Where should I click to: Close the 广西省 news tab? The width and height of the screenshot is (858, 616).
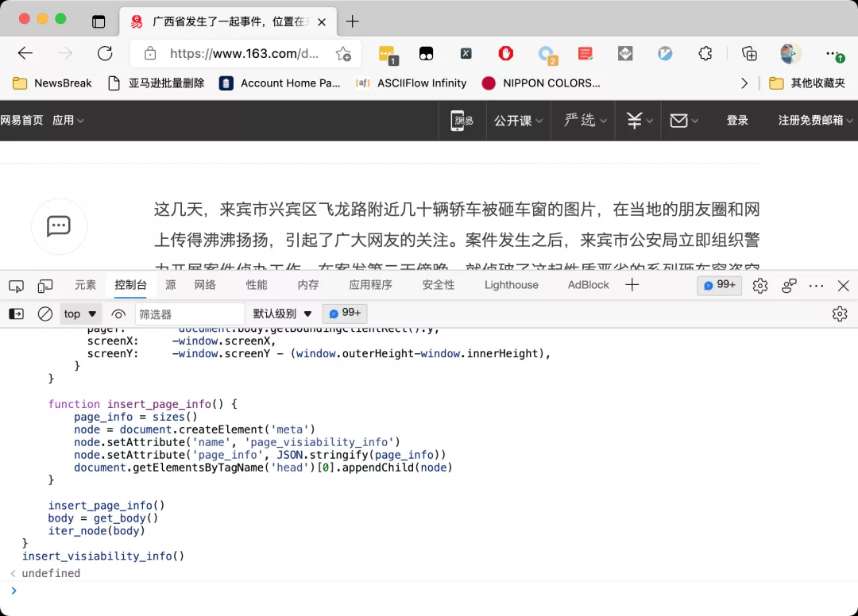(322, 22)
